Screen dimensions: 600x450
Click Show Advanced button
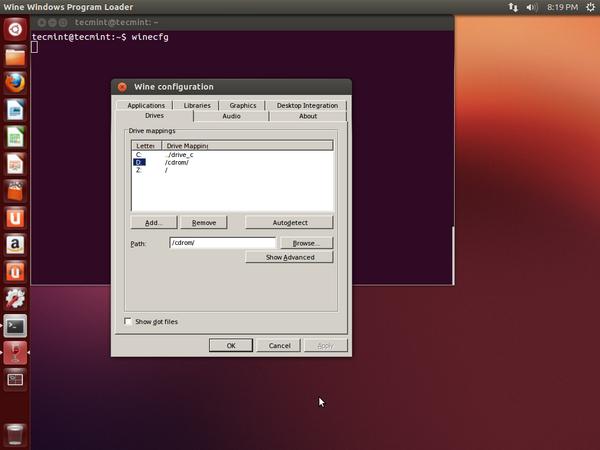[x=289, y=257]
